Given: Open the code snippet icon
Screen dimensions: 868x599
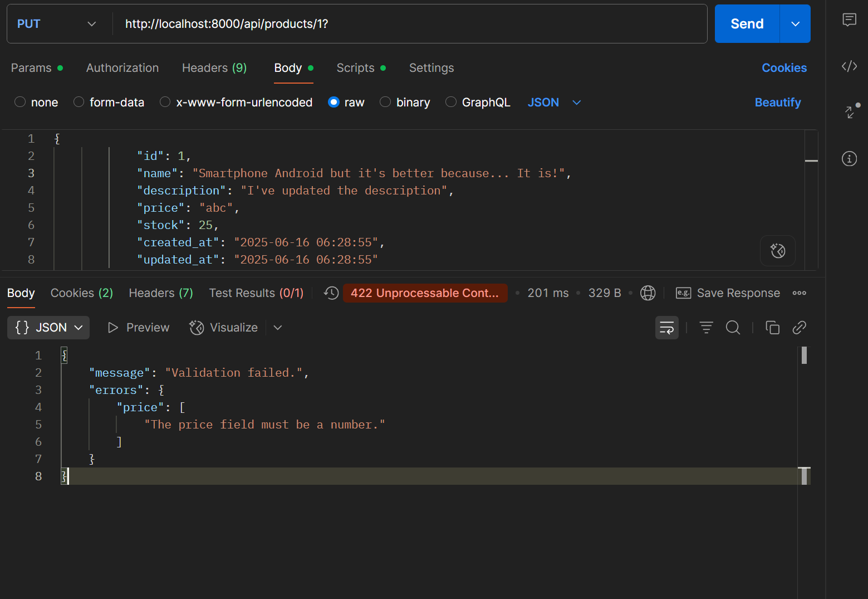Looking at the screenshot, I should [x=849, y=67].
